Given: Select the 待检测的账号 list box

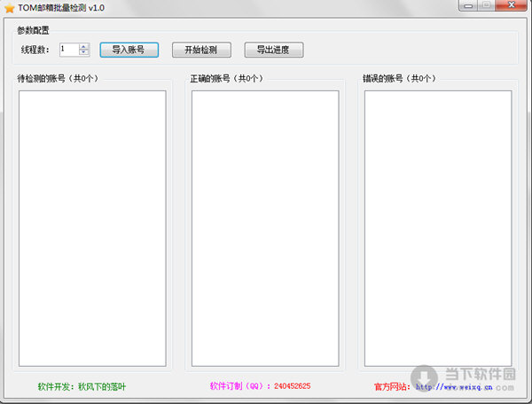Looking at the screenshot, I should tap(92, 229).
